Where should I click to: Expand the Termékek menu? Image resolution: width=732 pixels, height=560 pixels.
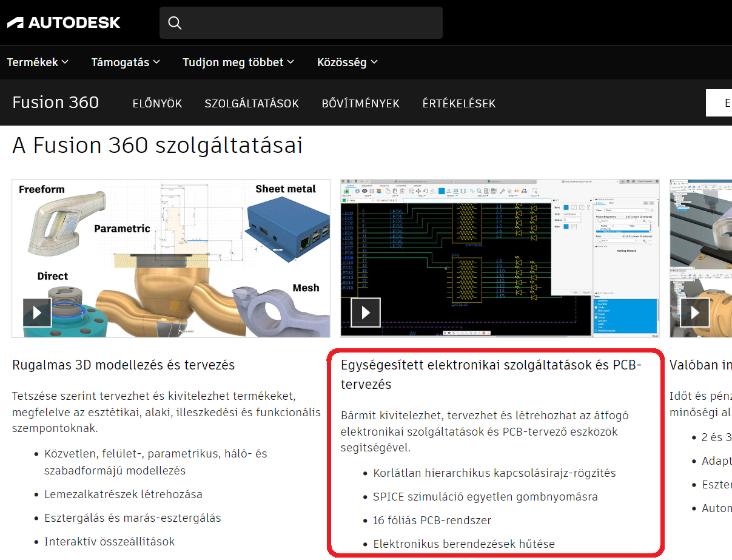(38, 62)
